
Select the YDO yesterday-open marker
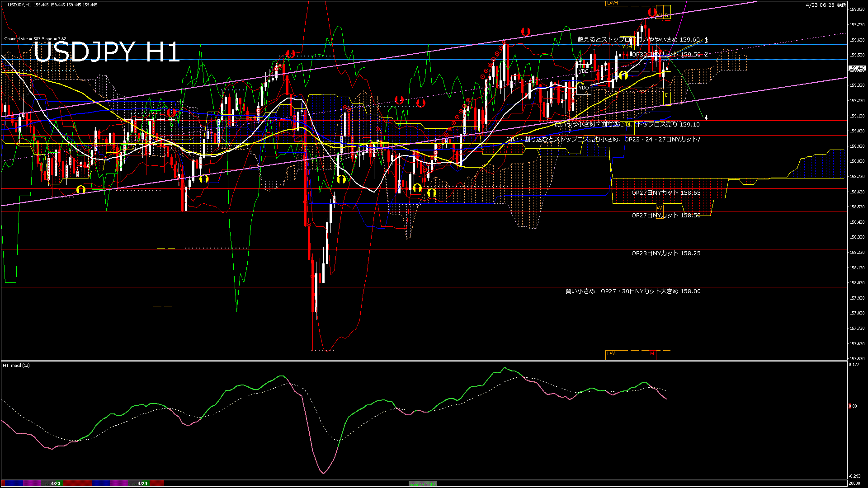tap(584, 88)
